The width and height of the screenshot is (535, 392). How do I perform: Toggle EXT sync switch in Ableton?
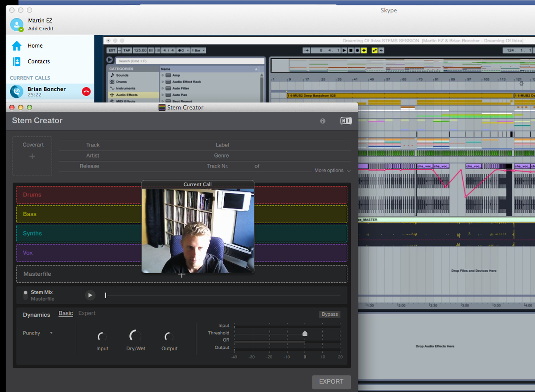(x=111, y=50)
